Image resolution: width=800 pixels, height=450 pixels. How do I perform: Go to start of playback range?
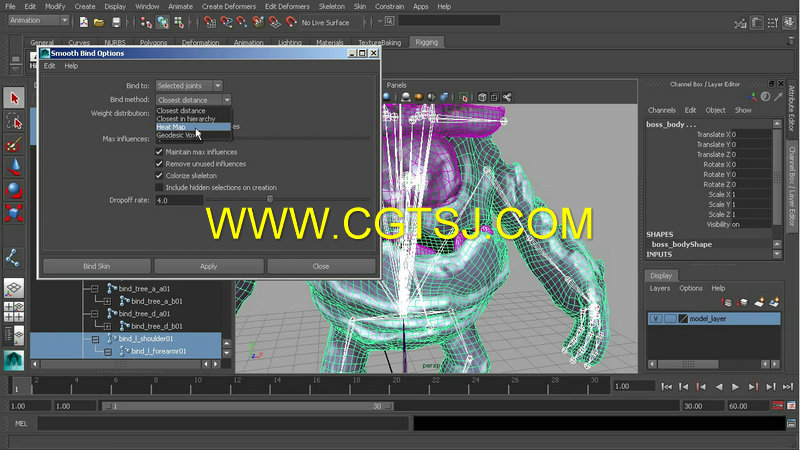(x=666, y=387)
